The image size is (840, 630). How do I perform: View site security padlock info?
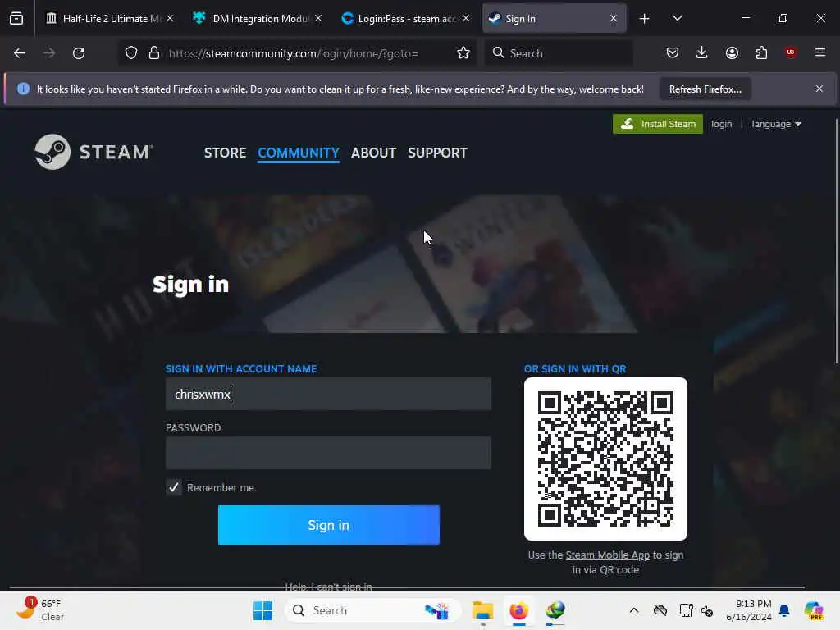click(x=154, y=53)
